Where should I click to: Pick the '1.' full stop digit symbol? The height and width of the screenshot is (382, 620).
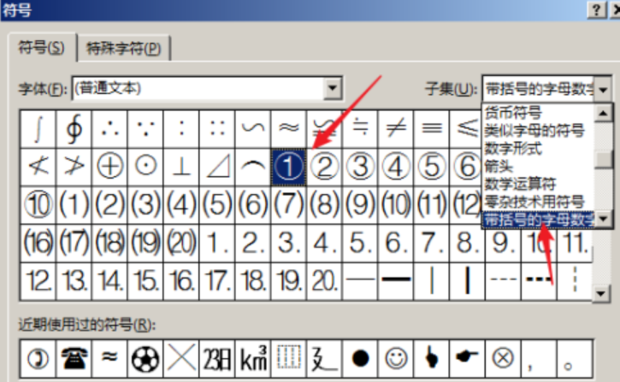217,242
